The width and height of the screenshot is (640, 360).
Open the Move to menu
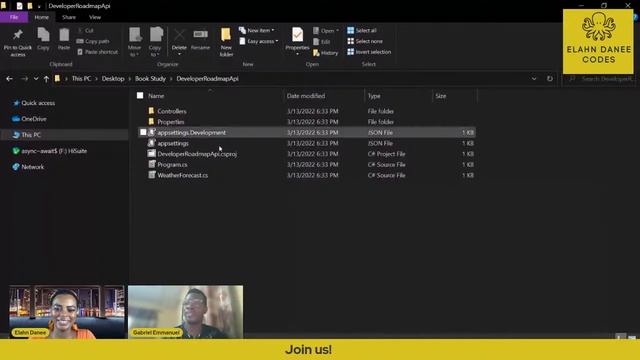[134, 42]
